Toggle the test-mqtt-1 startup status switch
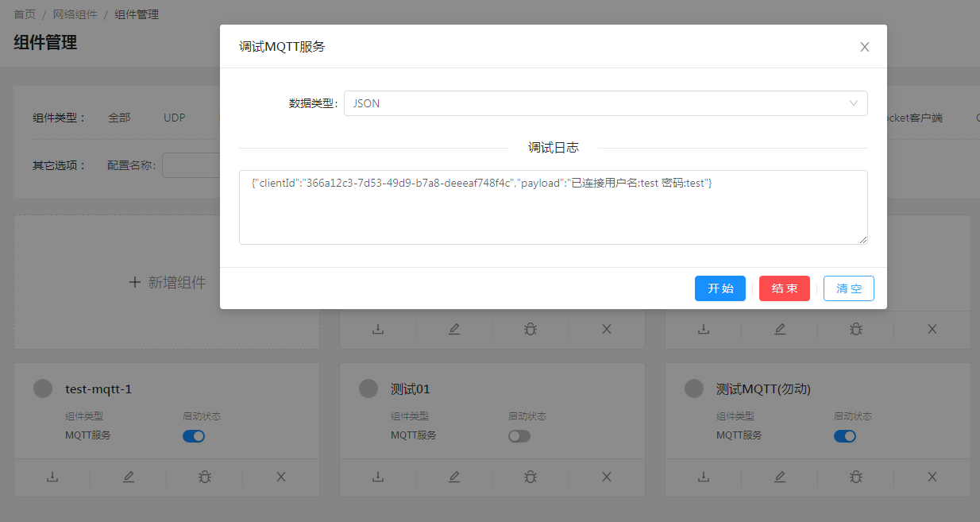The height and width of the screenshot is (522, 980). (194, 436)
